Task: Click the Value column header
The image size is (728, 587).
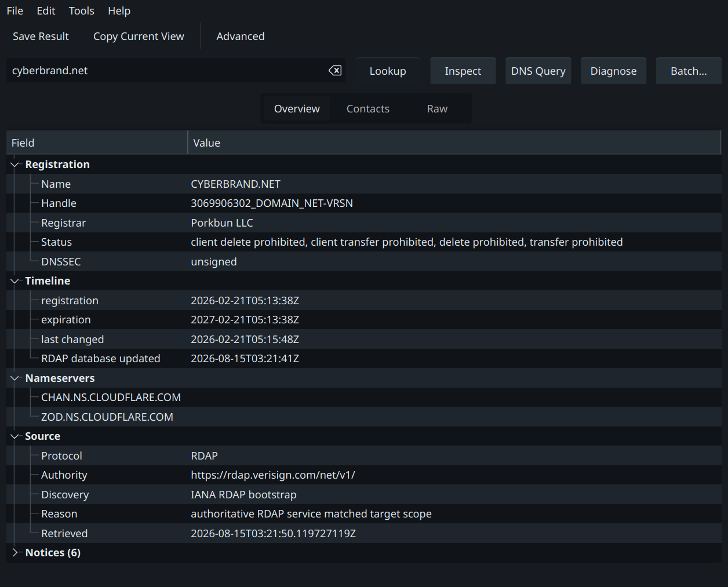Action: (x=454, y=143)
